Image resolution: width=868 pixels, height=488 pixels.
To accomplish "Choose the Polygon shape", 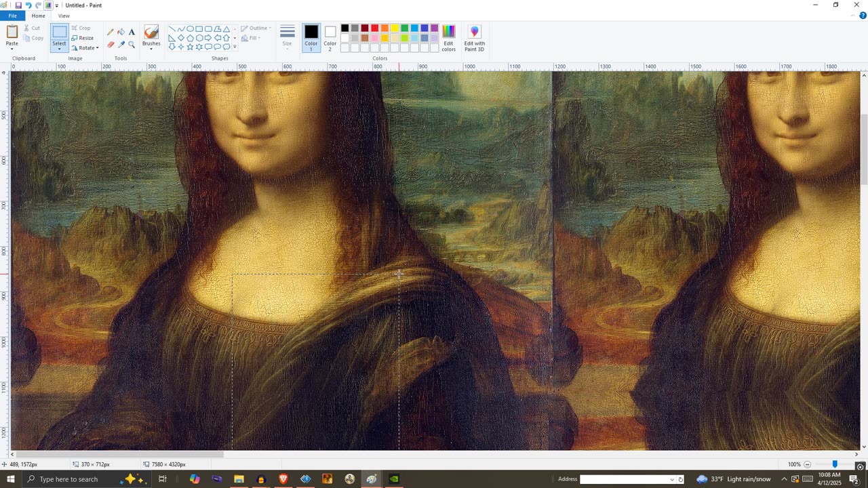I will point(218,29).
